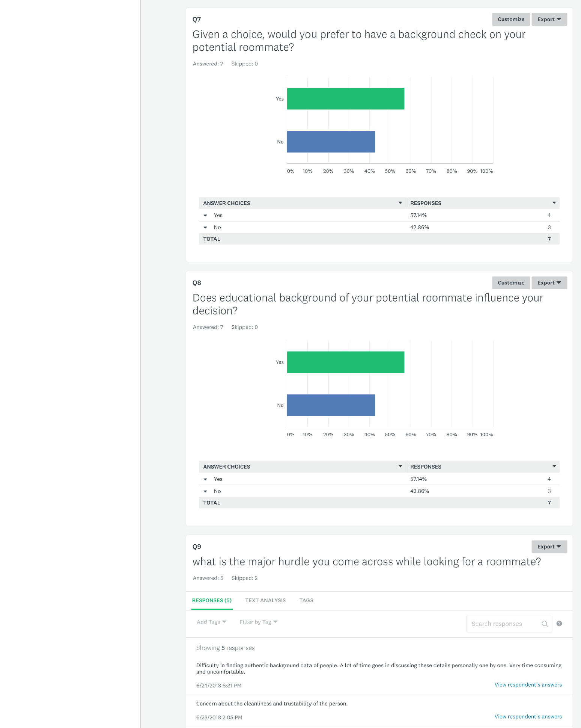Image resolution: width=581 pixels, height=728 pixels.
Task: Expand the No row arrow in Q8 table
Action: tap(205, 491)
